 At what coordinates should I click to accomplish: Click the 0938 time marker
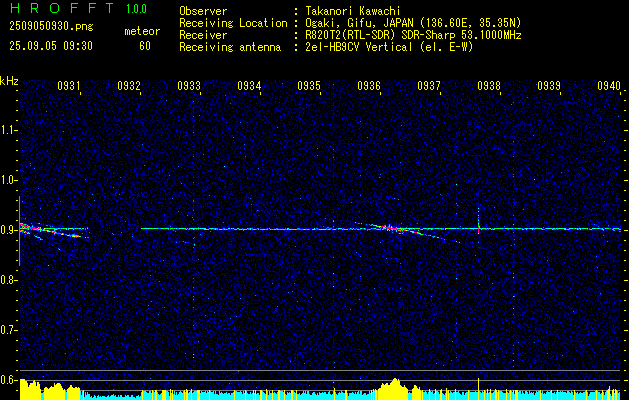(x=489, y=85)
